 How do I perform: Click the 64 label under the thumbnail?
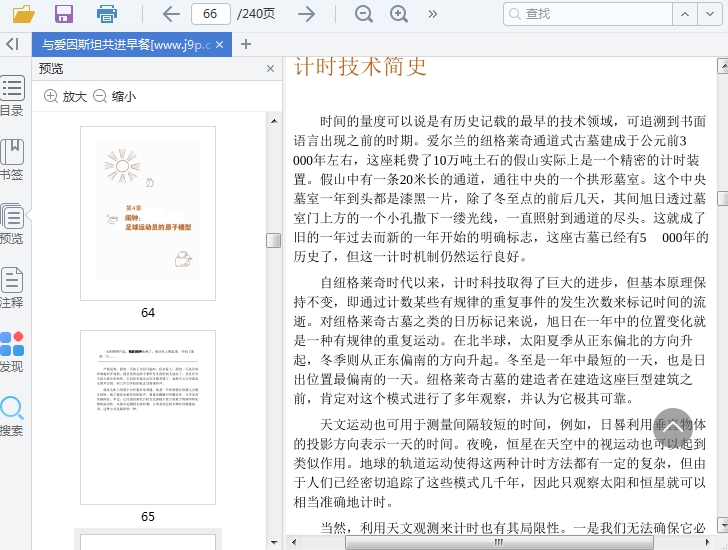[148, 312]
